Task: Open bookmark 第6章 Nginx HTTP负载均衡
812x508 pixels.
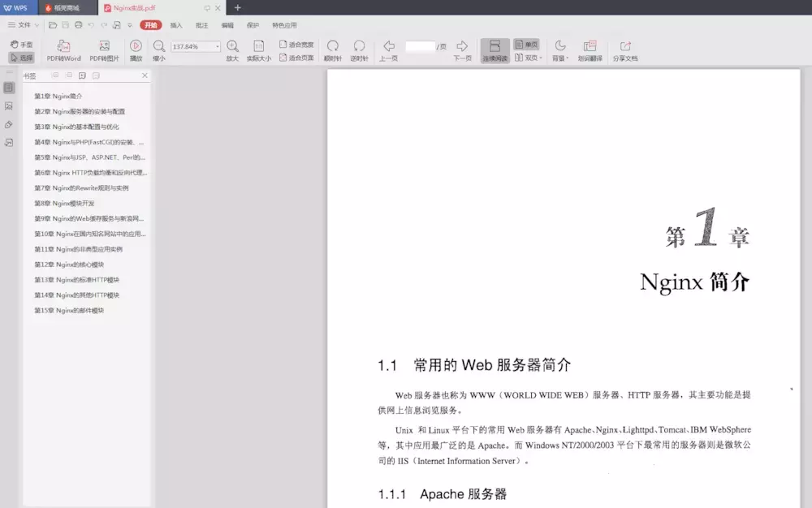Action: tap(91, 173)
